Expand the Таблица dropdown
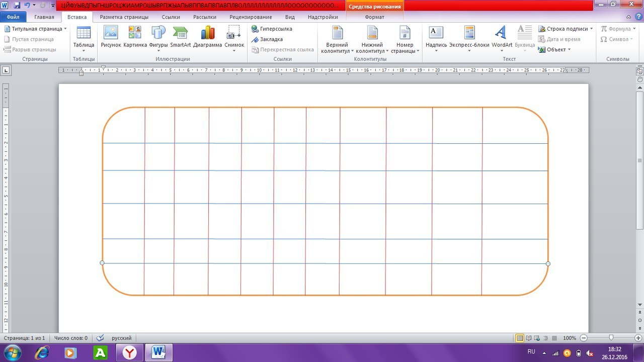Image resolution: width=644 pixels, height=362 pixels. [x=84, y=45]
